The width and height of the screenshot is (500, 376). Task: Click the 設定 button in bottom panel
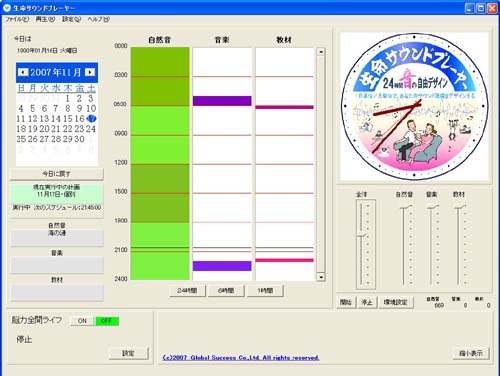128,353
